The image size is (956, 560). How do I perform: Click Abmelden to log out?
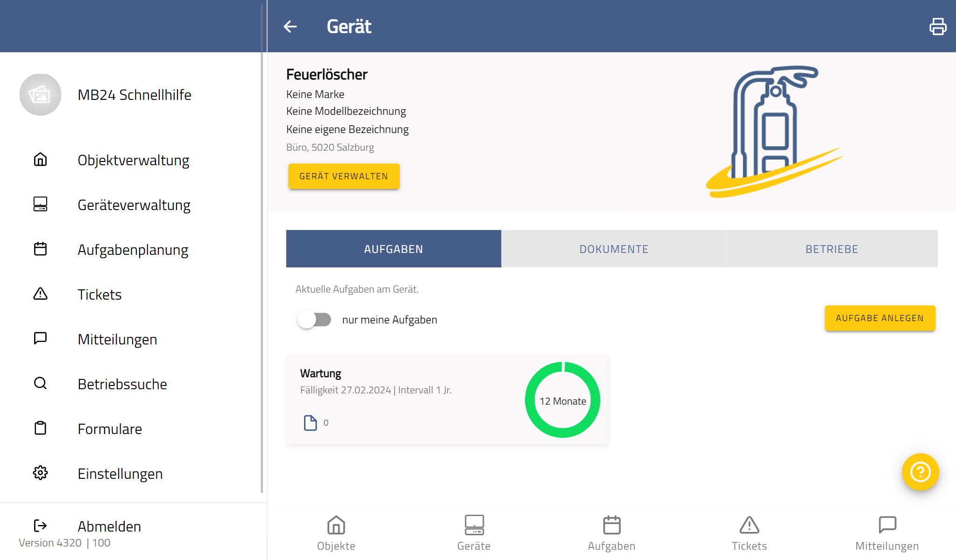(109, 526)
